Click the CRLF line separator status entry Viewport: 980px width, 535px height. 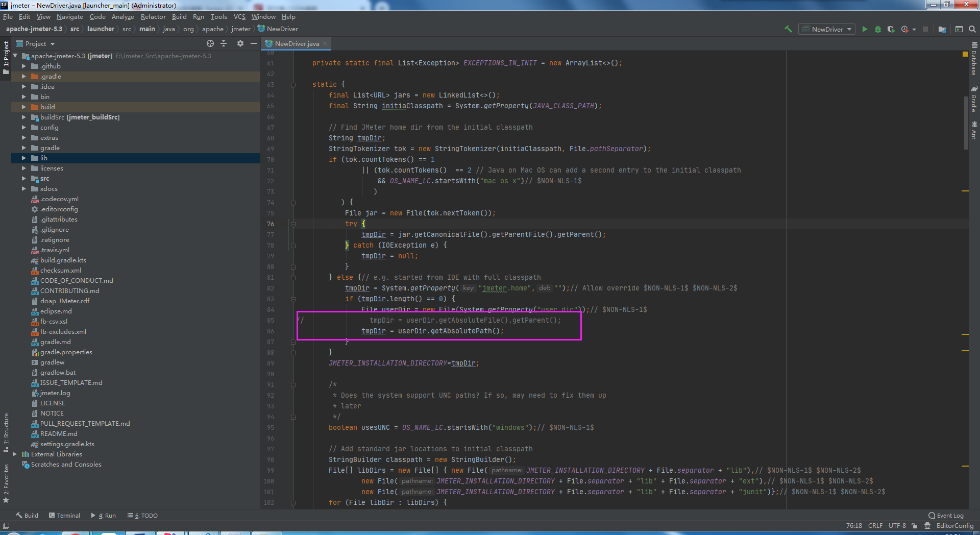pyautogui.click(x=875, y=526)
